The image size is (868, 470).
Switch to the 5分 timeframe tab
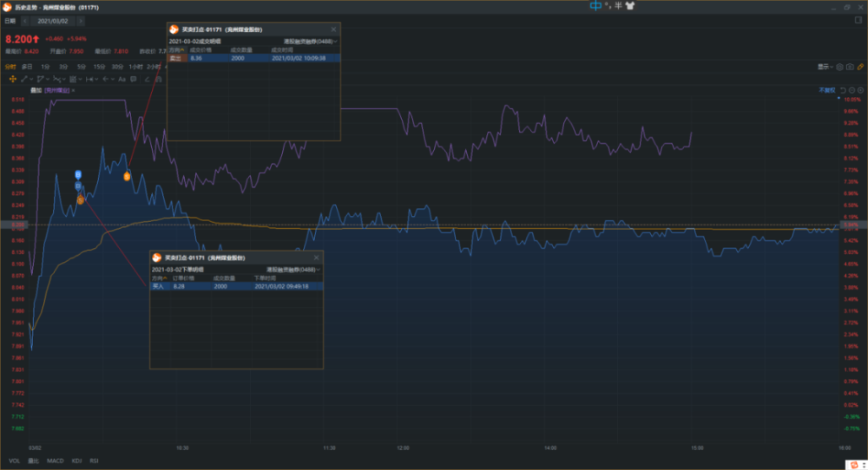point(81,67)
